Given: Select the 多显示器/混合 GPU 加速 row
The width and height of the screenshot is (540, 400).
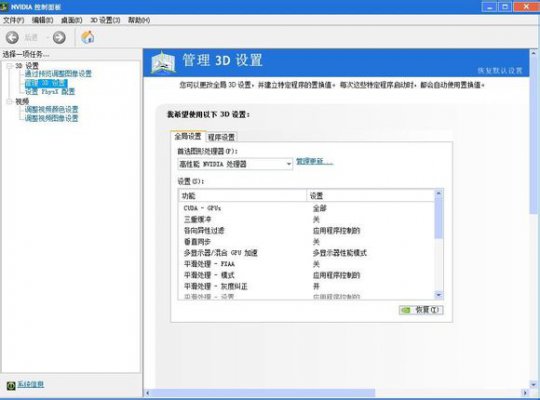Looking at the screenshot, I should click(306, 253).
